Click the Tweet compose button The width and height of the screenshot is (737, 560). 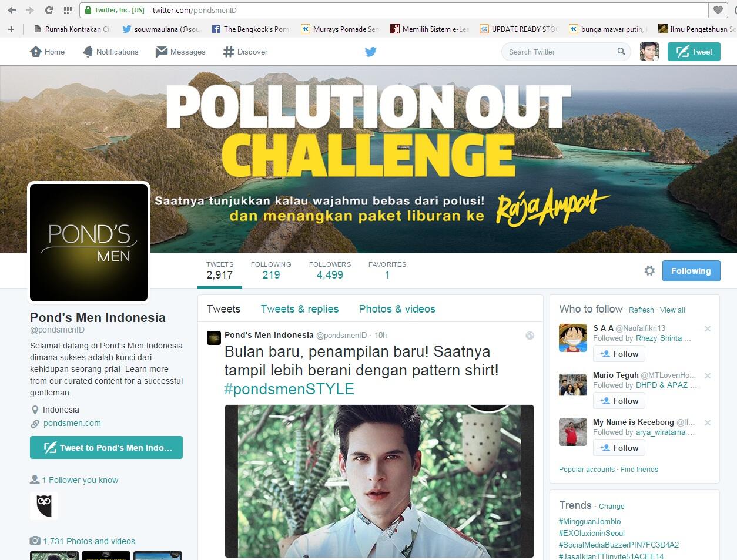pyautogui.click(x=694, y=52)
